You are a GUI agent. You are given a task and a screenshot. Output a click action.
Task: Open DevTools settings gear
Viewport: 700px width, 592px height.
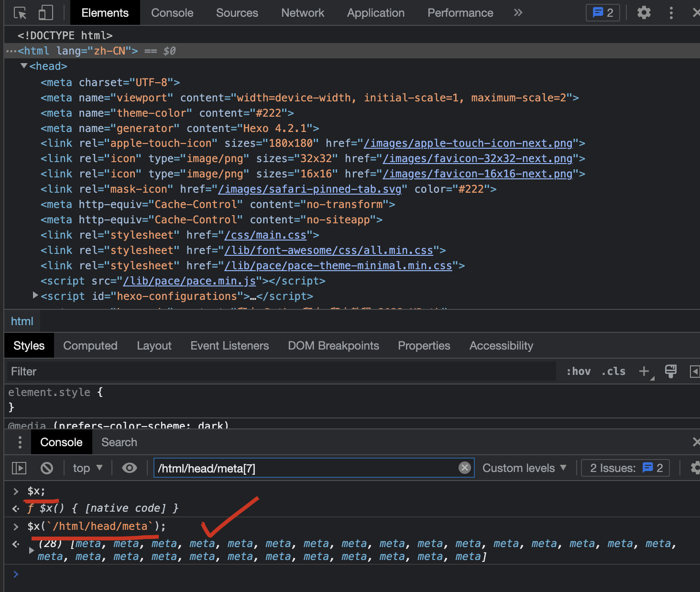pyautogui.click(x=644, y=13)
